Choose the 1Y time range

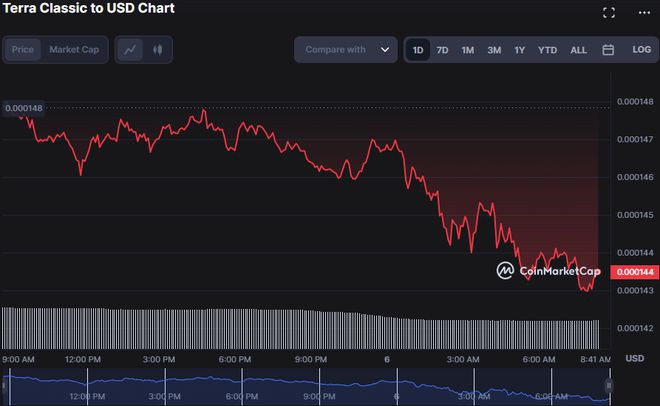(x=519, y=50)
